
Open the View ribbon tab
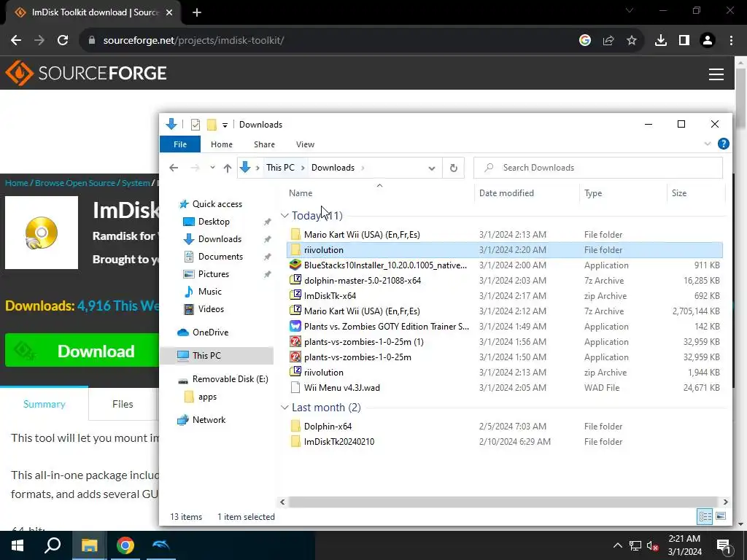(305, 144)
